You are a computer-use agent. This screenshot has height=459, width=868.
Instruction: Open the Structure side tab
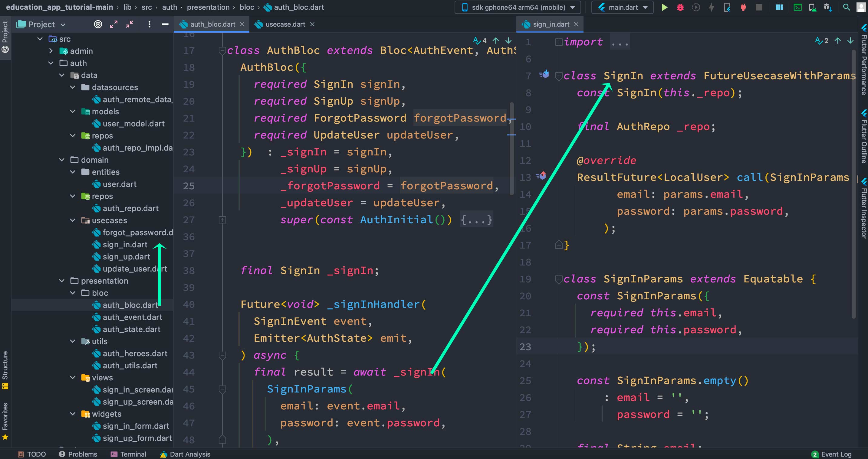coord(5,370)
